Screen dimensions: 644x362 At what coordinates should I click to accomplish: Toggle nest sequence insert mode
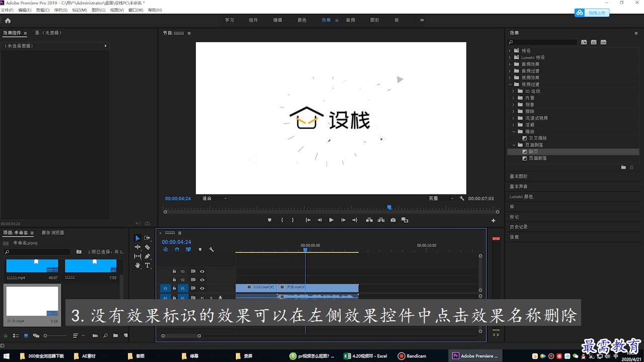pos(166,249)
